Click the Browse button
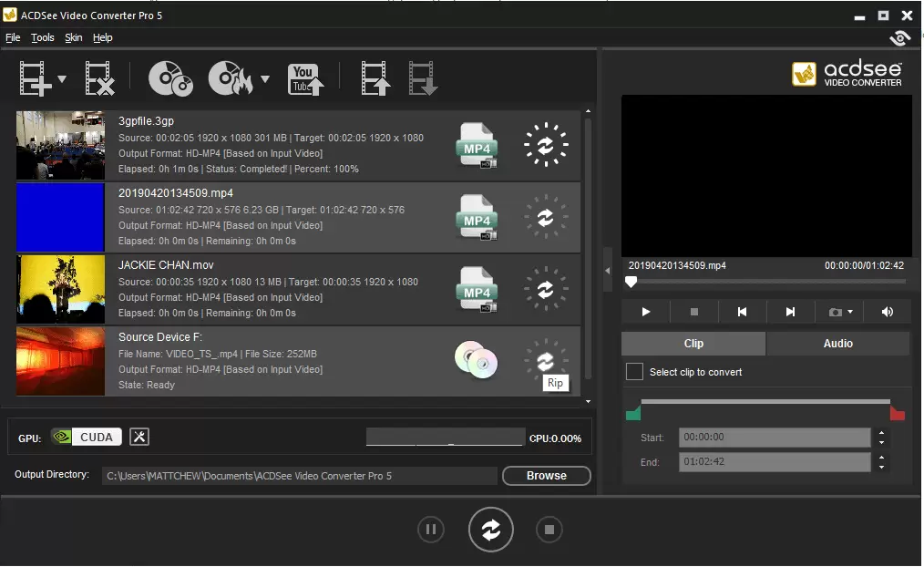 [546, 476]
